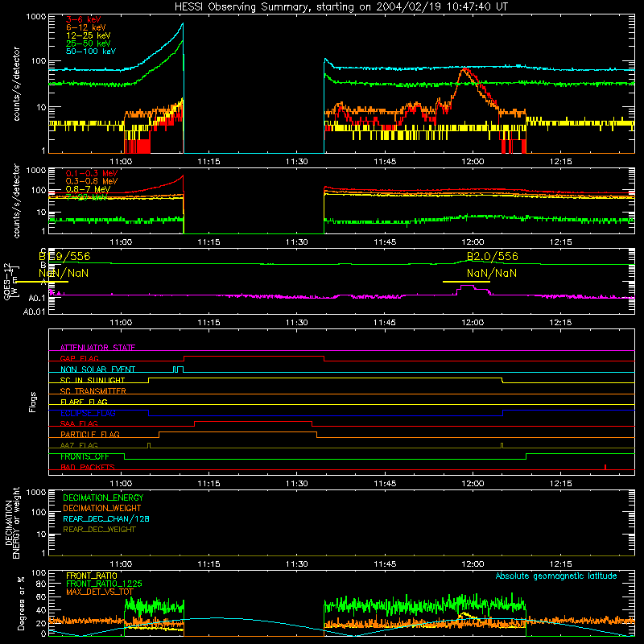The image size is (644, 644).
Task: Click the yellow flare interval bar below B2.0/556
Action: click(x=466, y=282)
